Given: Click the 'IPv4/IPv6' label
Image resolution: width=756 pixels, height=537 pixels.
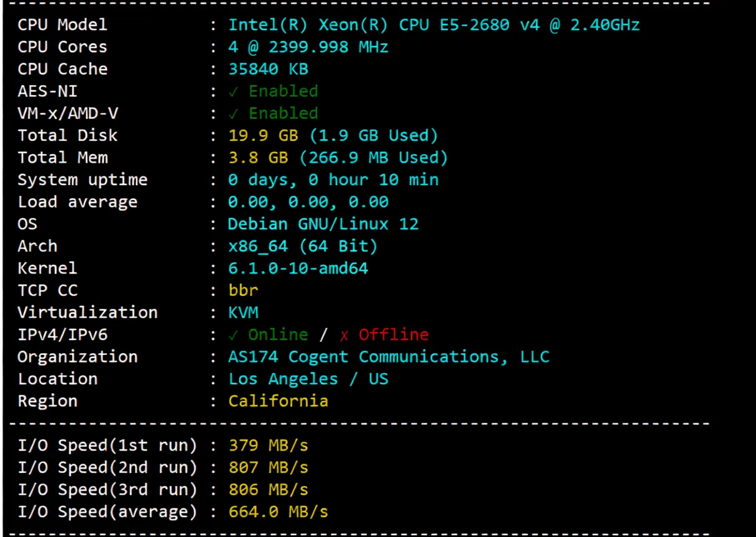Looking at the screenshot, I should [x=62, y=335].
